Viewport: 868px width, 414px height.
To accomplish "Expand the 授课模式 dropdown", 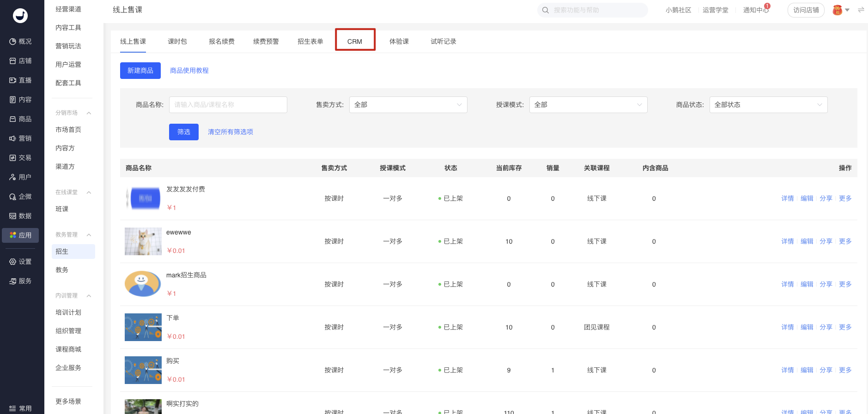I will tap(588, 105).
